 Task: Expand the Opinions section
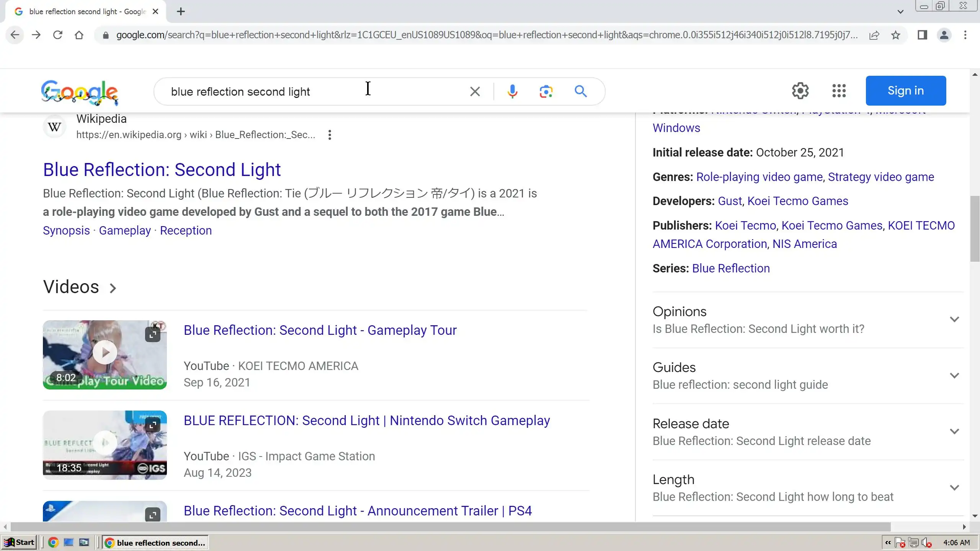954,320
